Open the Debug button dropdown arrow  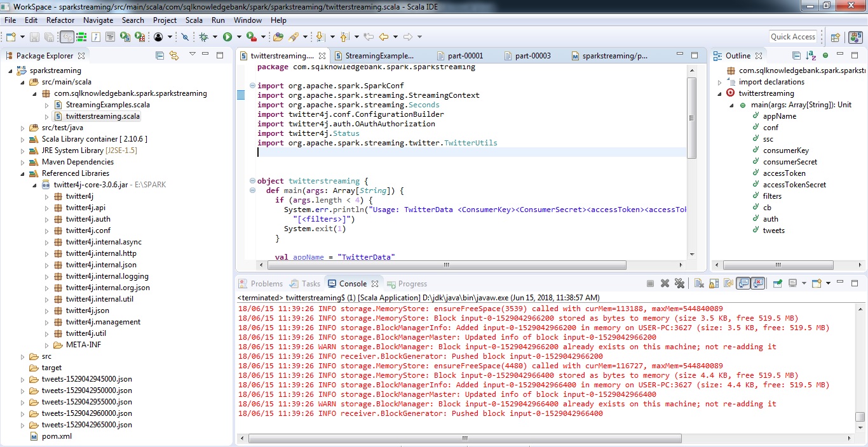click(x=215, y=37)
